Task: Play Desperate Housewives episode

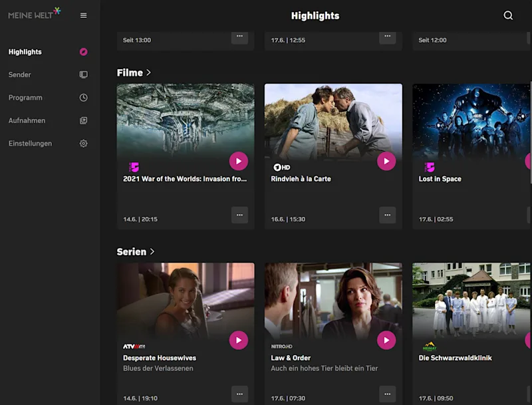Action: (x=239, y=340)
